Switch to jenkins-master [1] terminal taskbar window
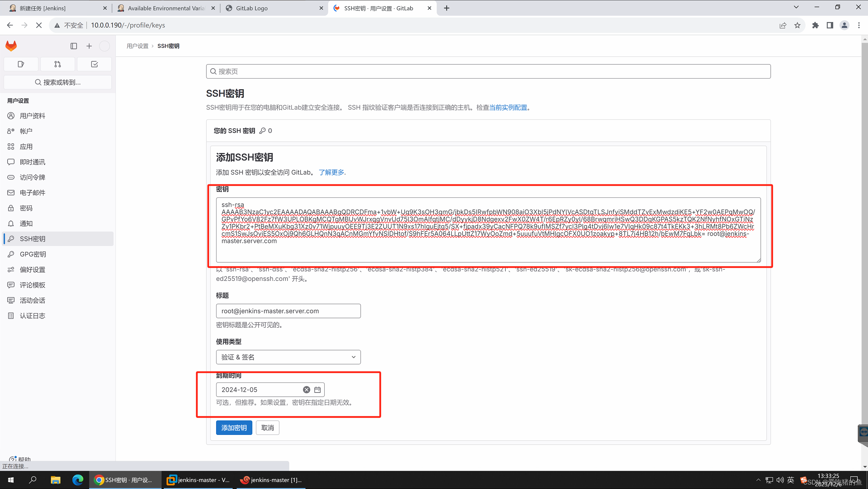The height and width of the screenshot is (489, 868). [271, 480]
